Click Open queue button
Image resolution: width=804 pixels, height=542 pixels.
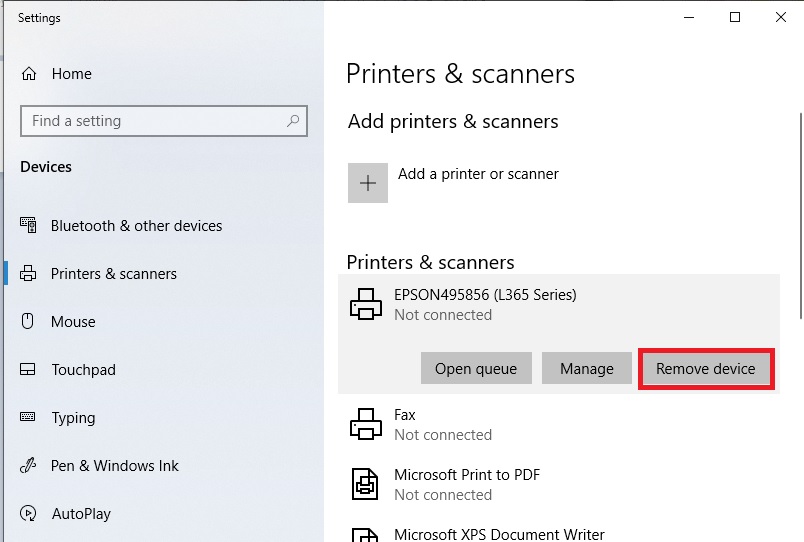[x=476, y=368]
